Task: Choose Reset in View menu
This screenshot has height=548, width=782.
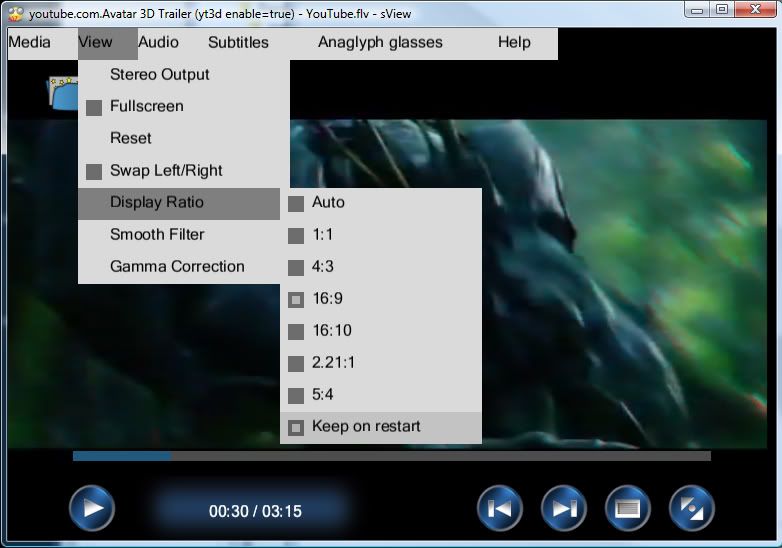Action: pyautogui.click(x=184, y=139)
